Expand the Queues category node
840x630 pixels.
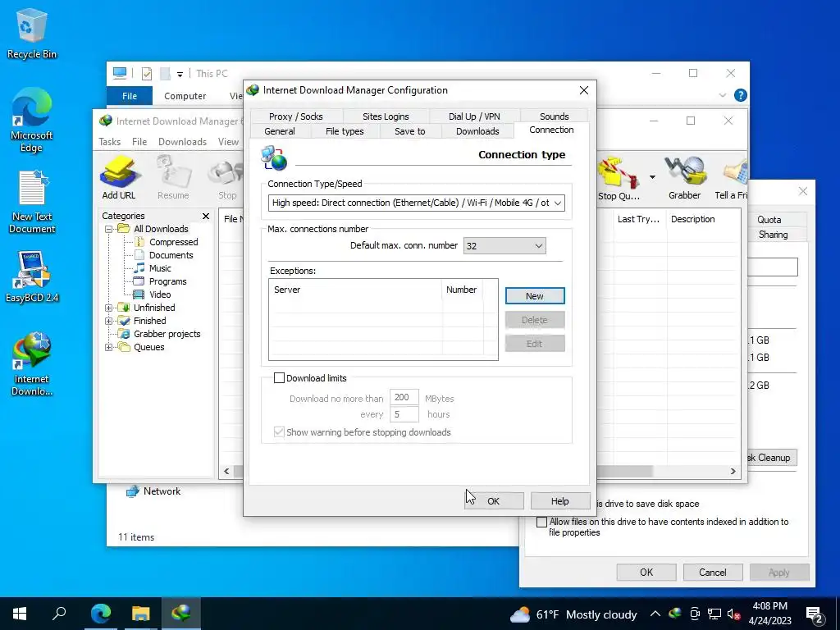tap(109, 347)
